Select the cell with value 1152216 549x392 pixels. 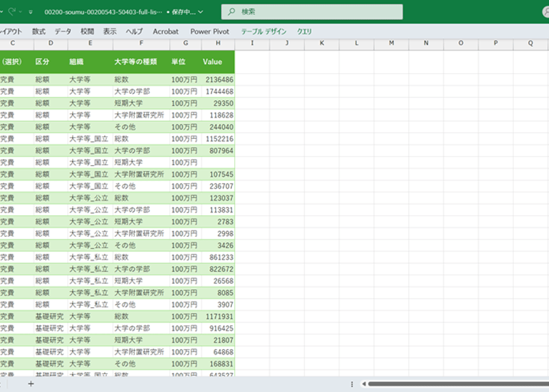coord(218,139)
